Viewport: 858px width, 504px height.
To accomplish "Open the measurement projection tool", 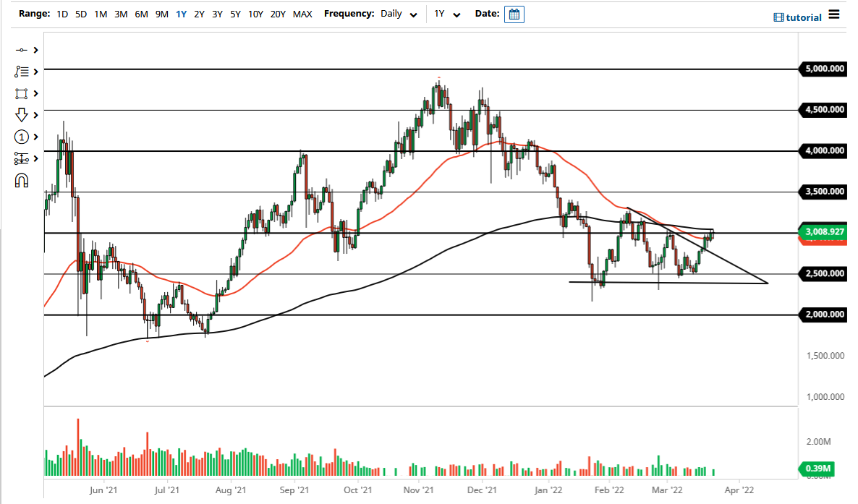I will (21, 158).
